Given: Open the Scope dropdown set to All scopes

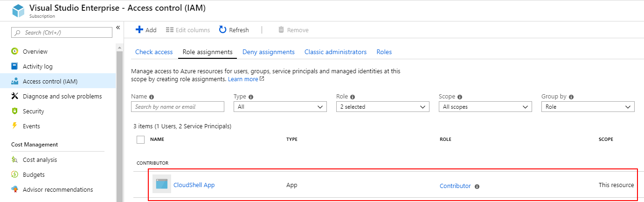Looking at the screenshot, I should [485, 107].
